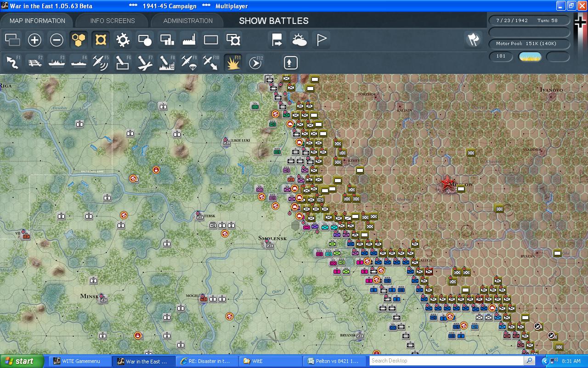588x368 pixels.
Task: Toggle the highlighted F11 show battles button
Action: click(233, 63)
